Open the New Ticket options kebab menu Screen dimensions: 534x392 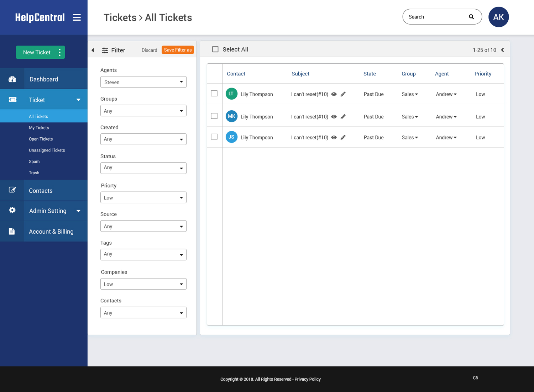tap(59, 52)
